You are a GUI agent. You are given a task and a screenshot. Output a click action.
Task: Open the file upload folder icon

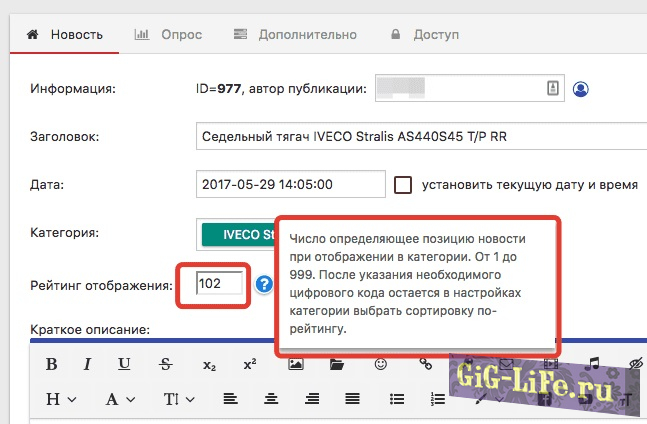point(337,364)
